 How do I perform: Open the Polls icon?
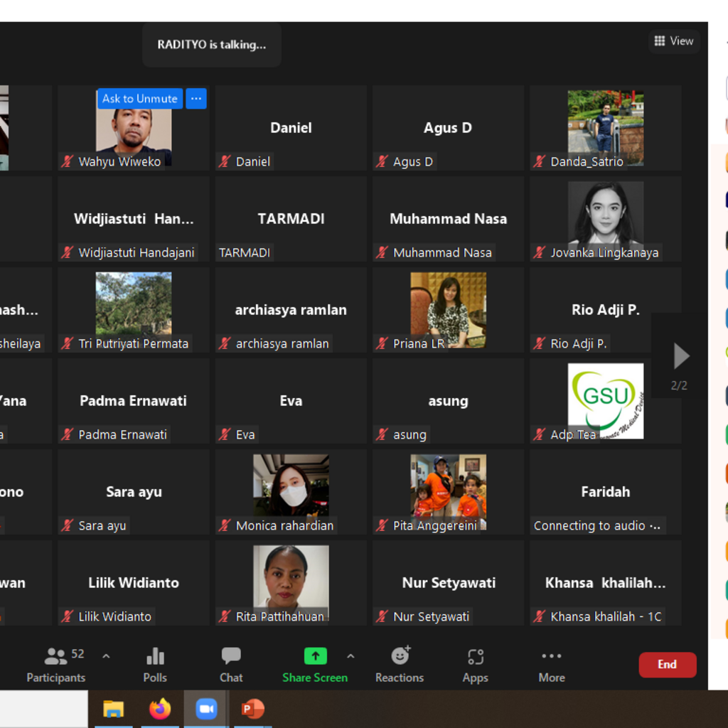click(x=155, y=664)
